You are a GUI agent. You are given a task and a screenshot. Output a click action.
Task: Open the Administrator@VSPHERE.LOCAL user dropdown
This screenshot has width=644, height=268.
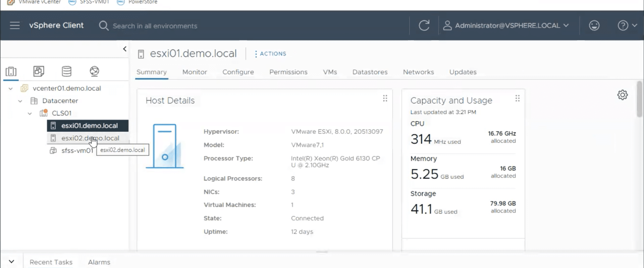(x=506, y=25)
